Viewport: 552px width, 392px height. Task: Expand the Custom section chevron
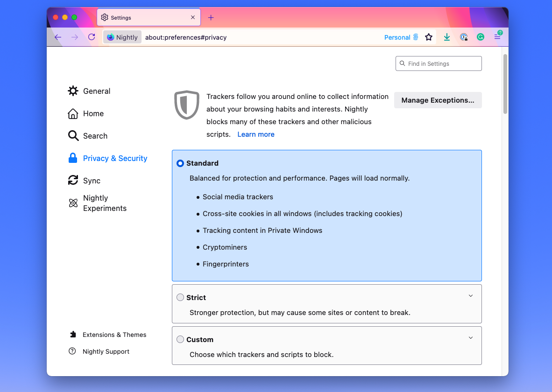471,337
